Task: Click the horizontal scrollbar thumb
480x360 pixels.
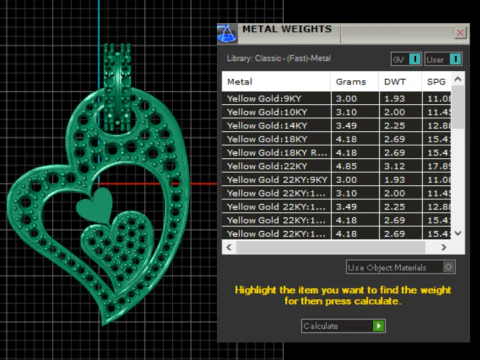Action: tap(331, 247)
